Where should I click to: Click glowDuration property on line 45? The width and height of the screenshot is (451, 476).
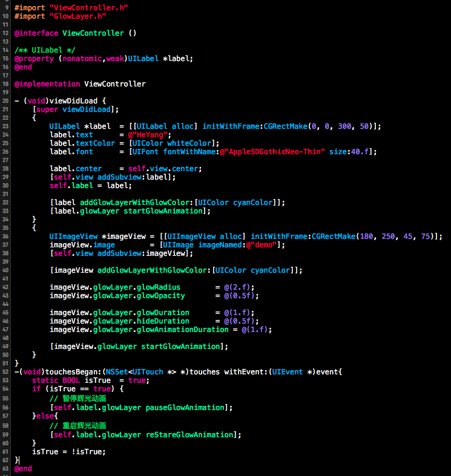coord(163,313)
